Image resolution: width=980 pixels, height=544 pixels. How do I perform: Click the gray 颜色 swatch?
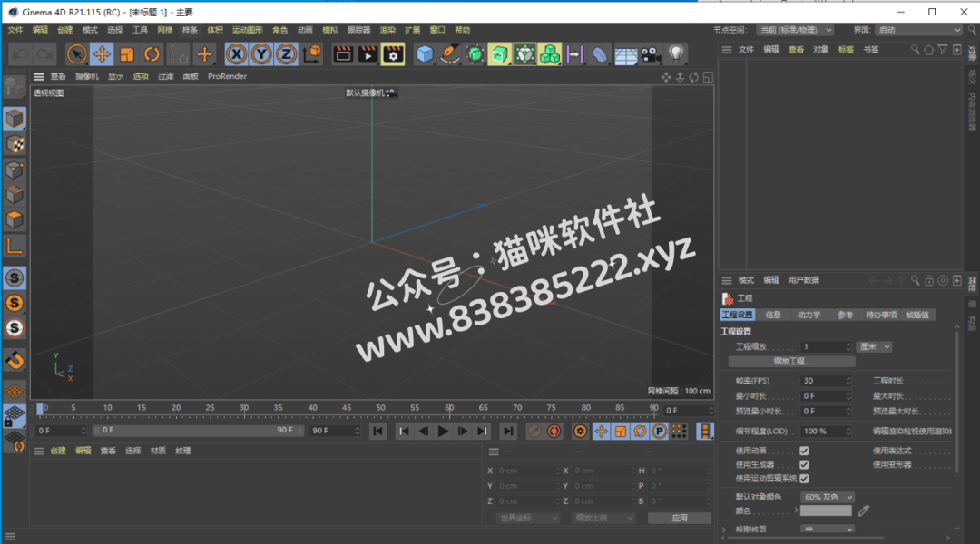point(826,510)
